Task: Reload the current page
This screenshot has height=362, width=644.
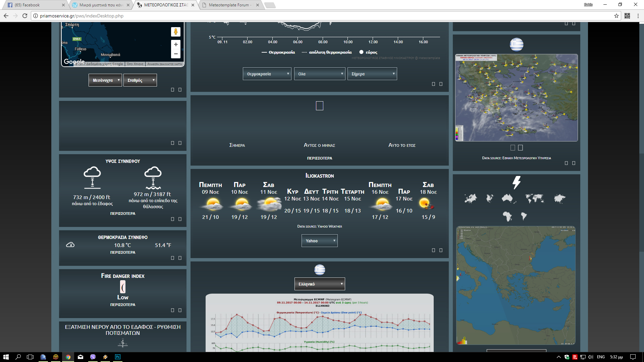Action: (x=25, y=16)
